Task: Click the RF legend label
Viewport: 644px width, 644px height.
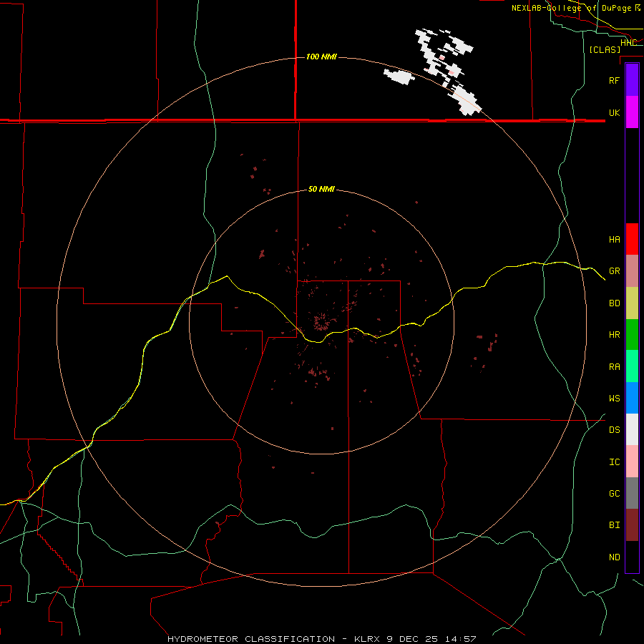Action: pyautogui.click(x=614, y=80)
